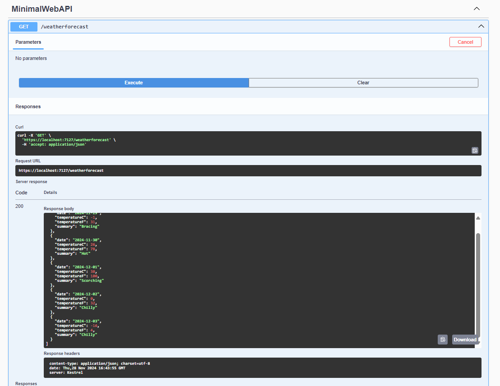Click the response body scrollbar thumb
This screenshot has height=386, width=500.
[478, 287]
